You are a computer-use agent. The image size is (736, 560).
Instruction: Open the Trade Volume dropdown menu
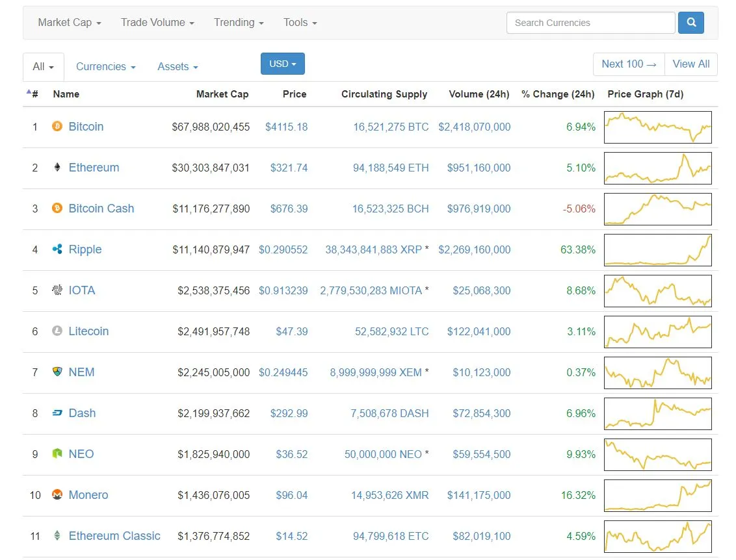coord(157,23)
